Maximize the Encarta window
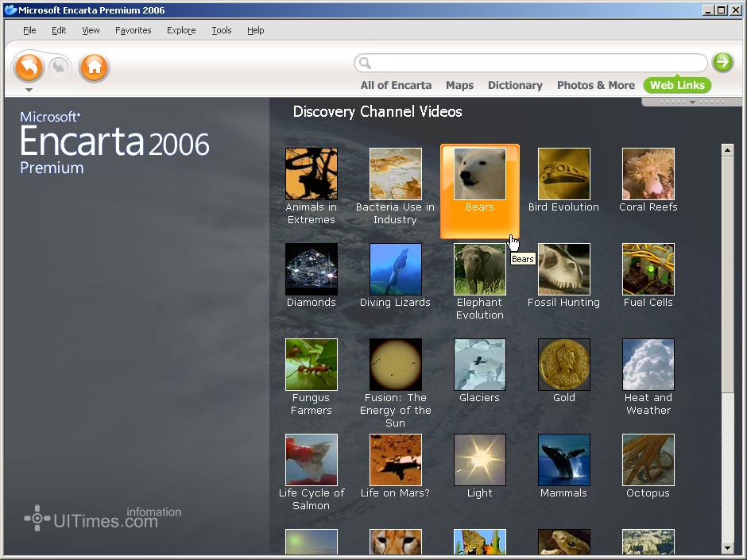747x560 pixels. point(722,10)
